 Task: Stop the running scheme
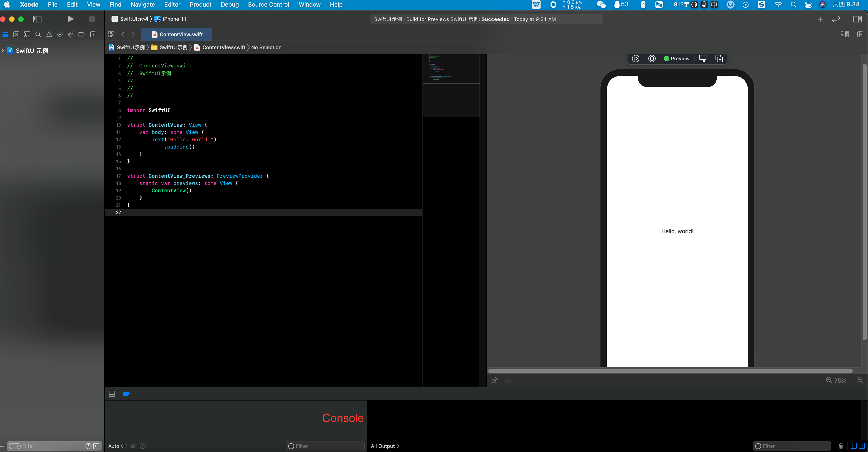pyautogui.click(x=92, y=19)
